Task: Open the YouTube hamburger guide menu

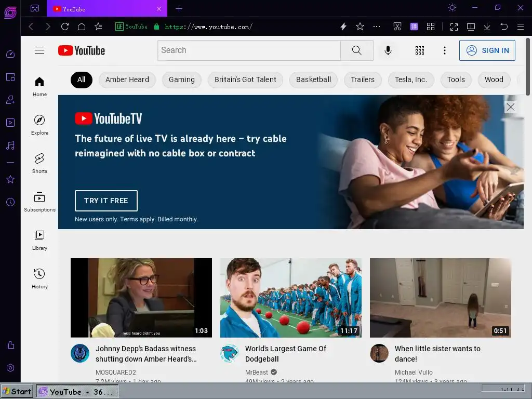Action: pos(39,50)
